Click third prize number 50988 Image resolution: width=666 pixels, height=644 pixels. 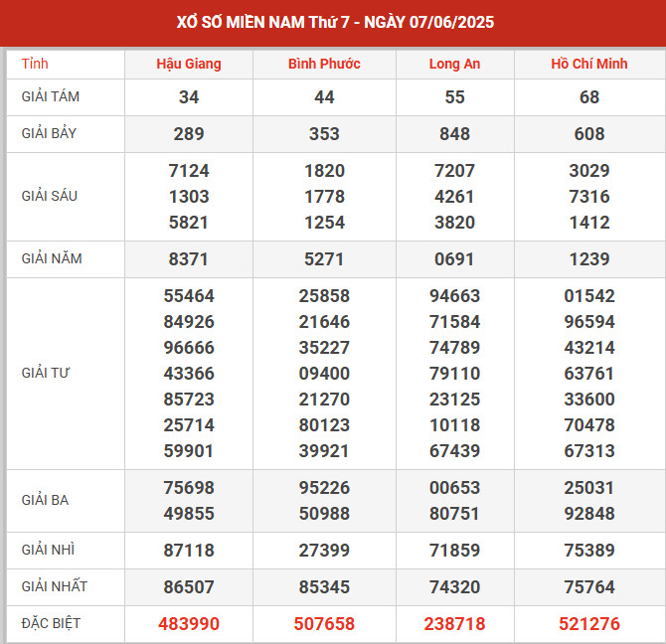[x=324, y=514]
